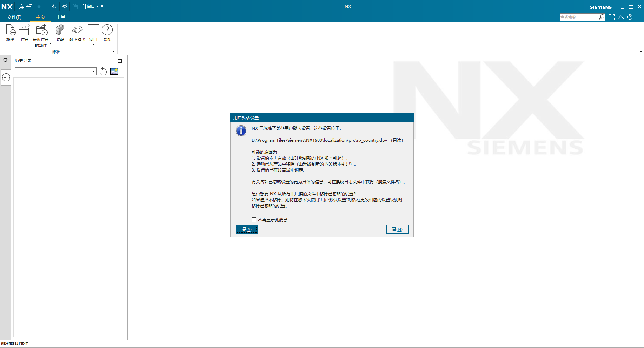Screen dimensions: 644x348
Task: Expand the 窗口 (Window) dropdown arrow
Action: point(93,45)
